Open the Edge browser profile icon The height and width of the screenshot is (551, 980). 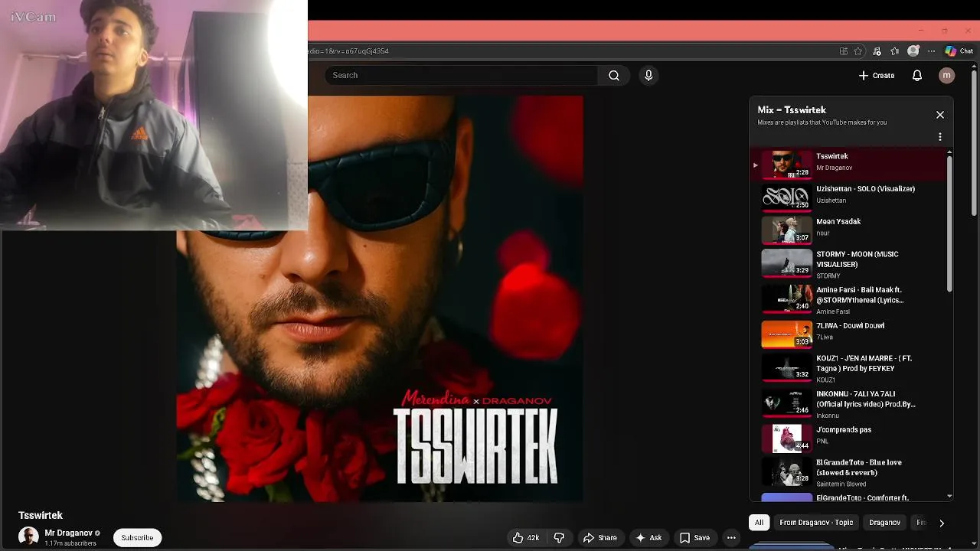click(913, 51)
